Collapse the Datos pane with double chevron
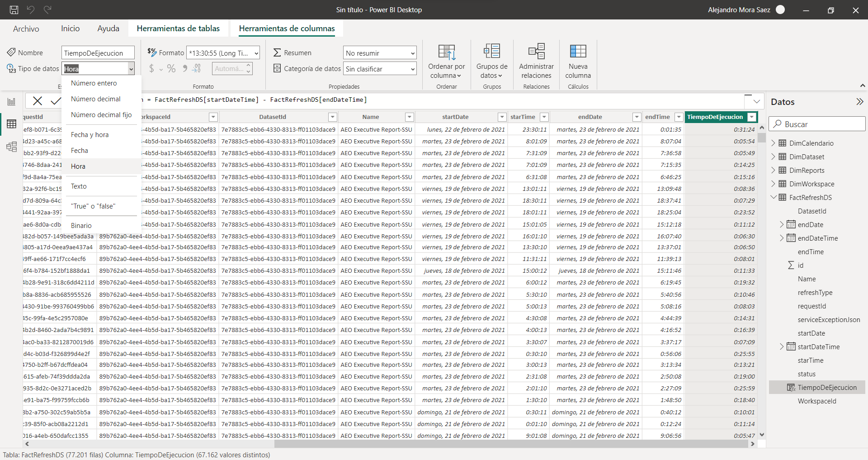Image resolution: width=868 pixels, height=460 pixels. [859, 102]
